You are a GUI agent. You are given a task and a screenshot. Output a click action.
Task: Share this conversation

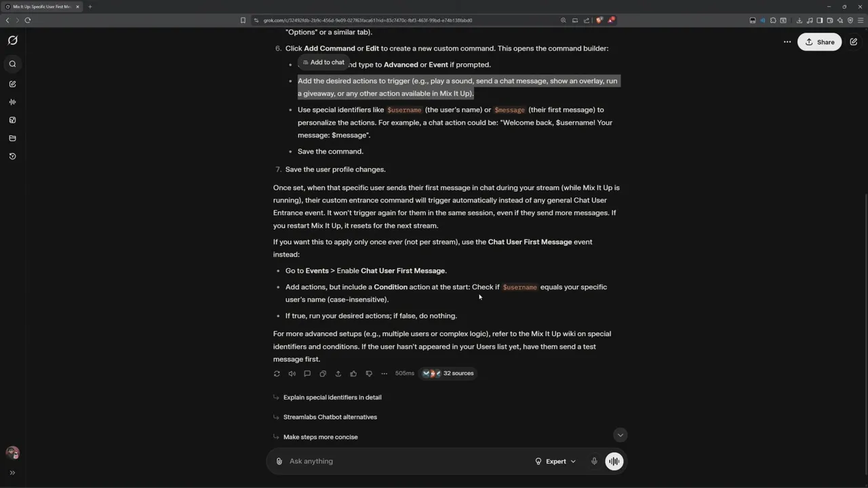tap(820, 42)
